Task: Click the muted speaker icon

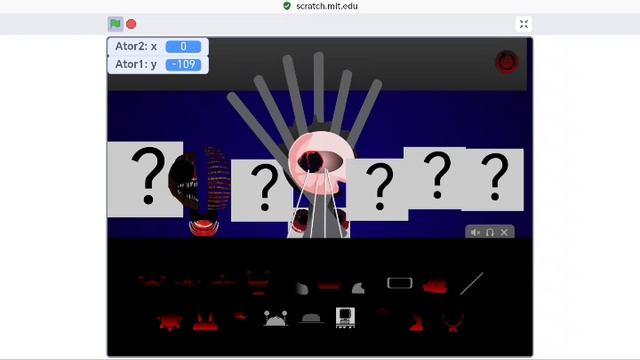Action: [x=475, y=232]
